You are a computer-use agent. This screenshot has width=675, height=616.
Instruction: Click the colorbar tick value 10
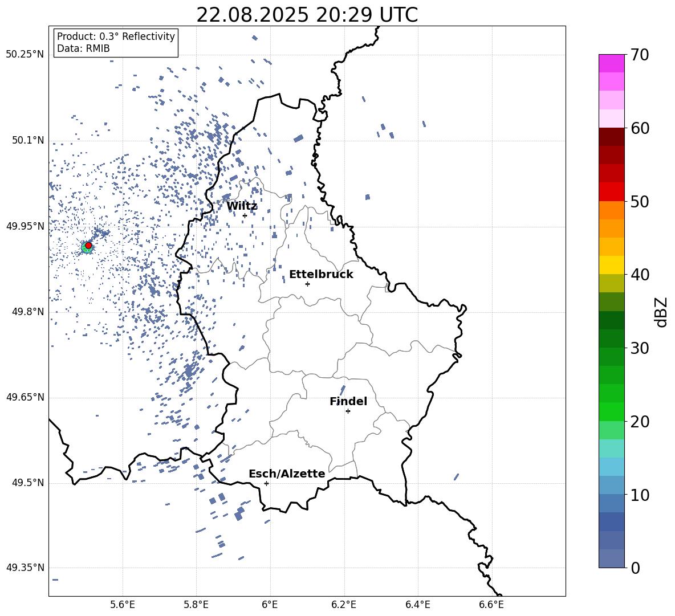tap(640, 495)
